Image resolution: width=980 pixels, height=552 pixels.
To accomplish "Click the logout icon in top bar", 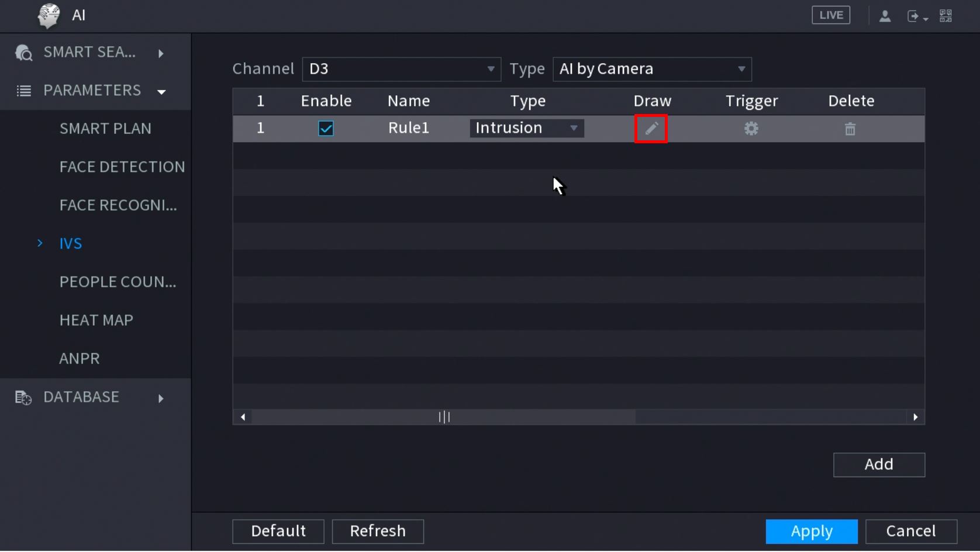I will tap(913, 16).
